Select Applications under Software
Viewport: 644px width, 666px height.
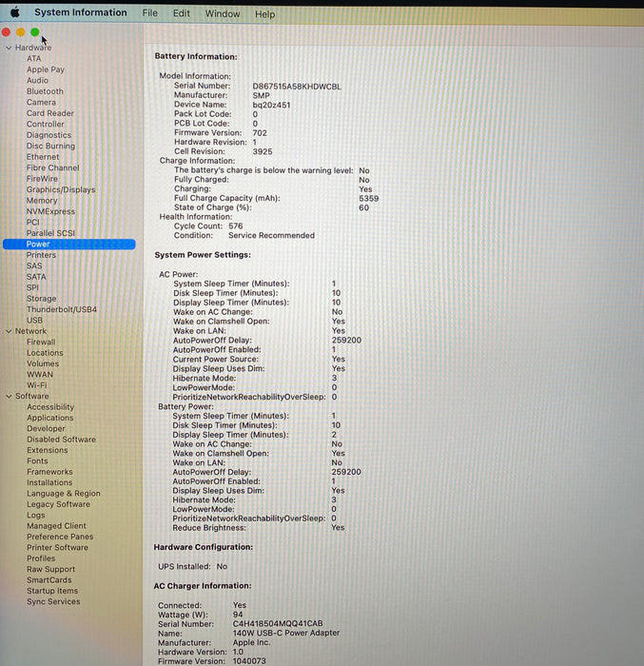point(50,418)
